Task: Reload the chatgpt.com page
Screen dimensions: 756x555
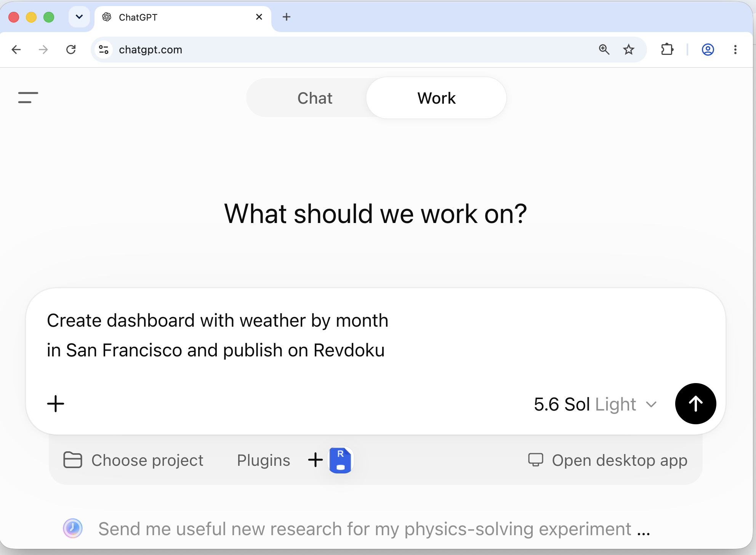Action: 71,50
